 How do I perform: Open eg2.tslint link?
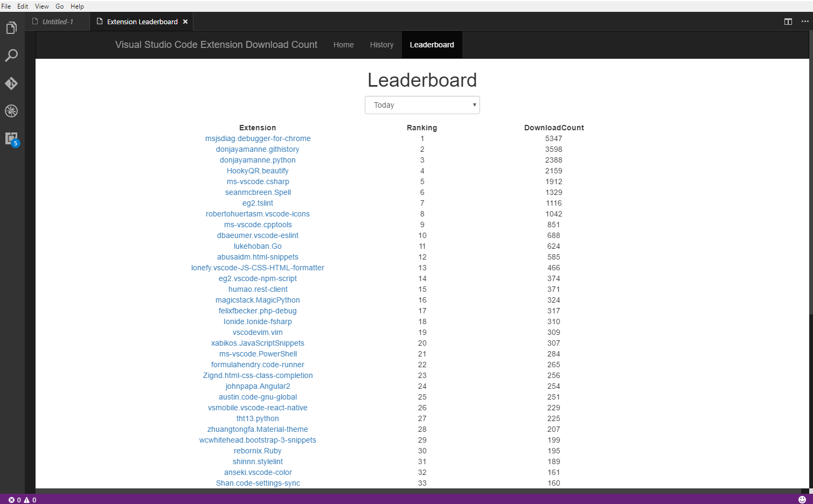258,203
